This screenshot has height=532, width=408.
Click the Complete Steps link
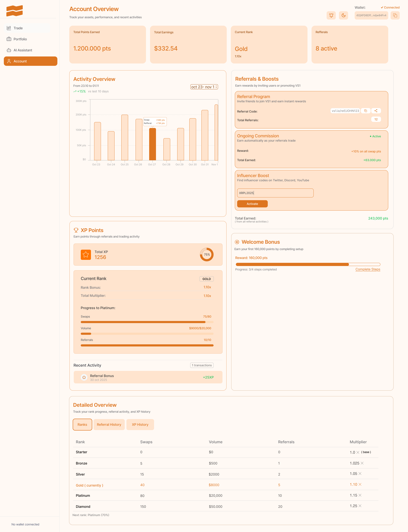(x=368, y=269)
